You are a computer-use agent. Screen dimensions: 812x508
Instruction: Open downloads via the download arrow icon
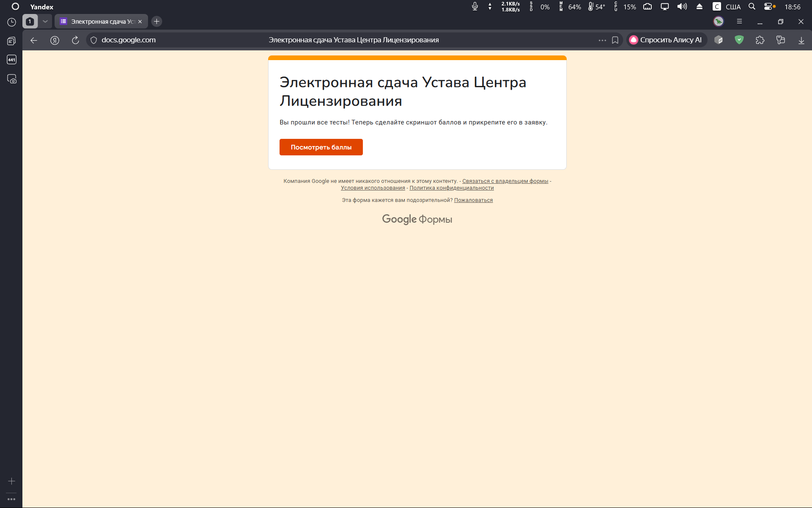coord(801,40)
